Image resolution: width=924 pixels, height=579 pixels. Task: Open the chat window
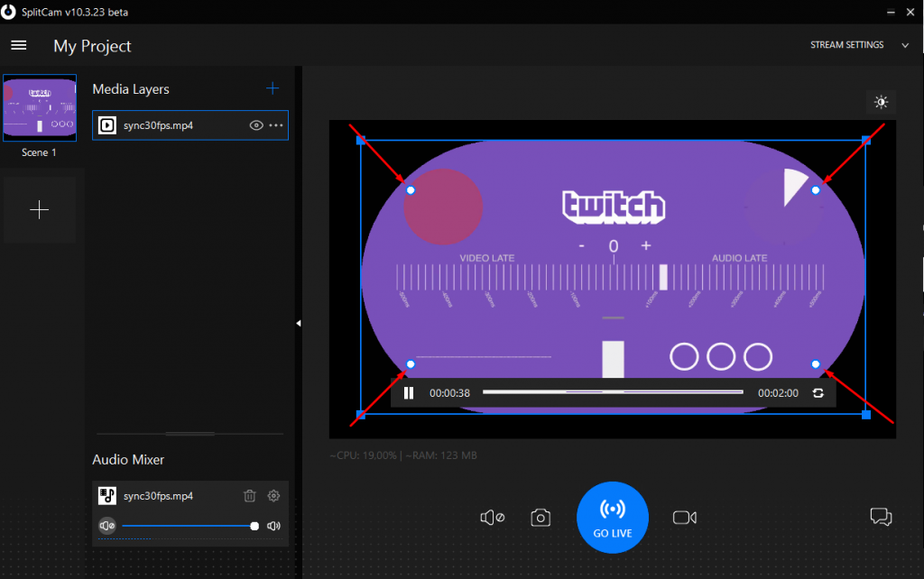pyautogui.click(x=881, y=517)
